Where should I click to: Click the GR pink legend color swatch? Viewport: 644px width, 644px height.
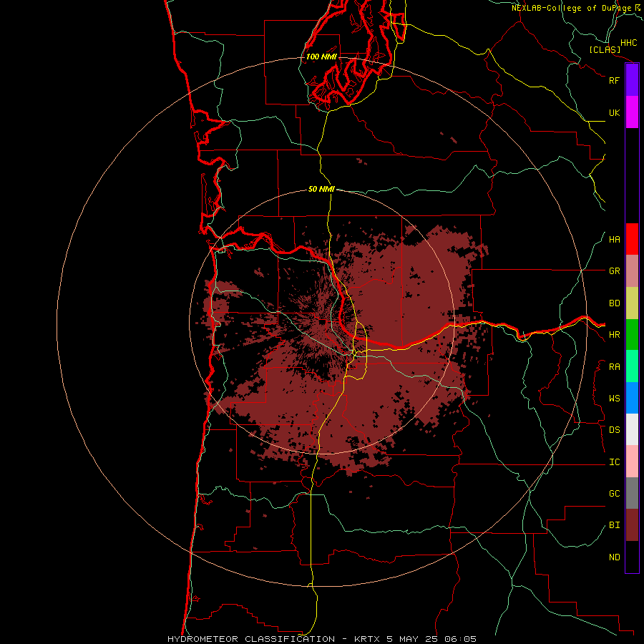(x=632, y=271)
